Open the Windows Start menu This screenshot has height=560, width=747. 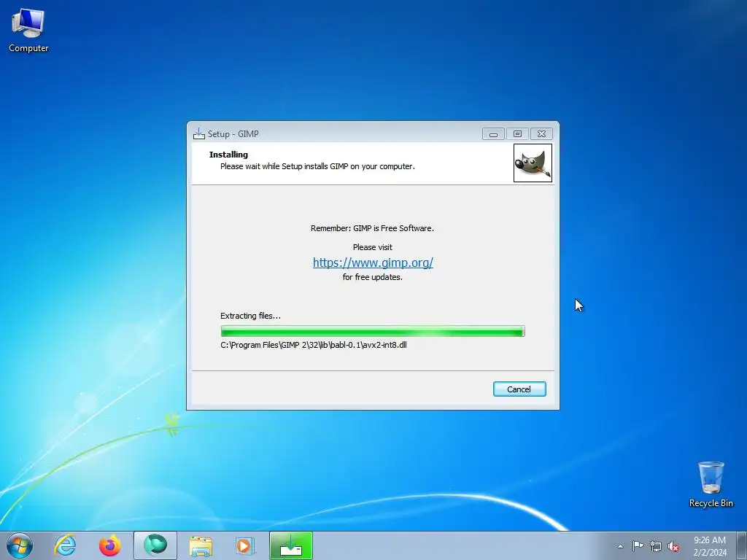coord(20,545)
